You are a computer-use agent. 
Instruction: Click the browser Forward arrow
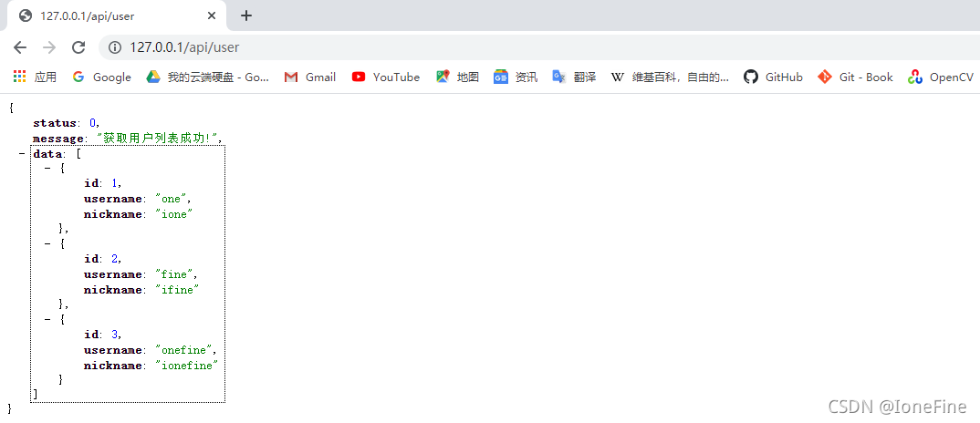point(49,47)
